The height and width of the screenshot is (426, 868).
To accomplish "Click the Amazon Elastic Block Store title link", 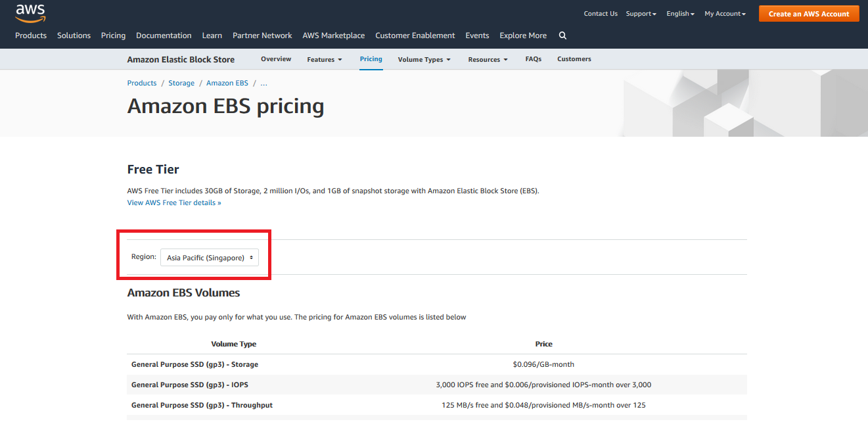I will point(181,59).
